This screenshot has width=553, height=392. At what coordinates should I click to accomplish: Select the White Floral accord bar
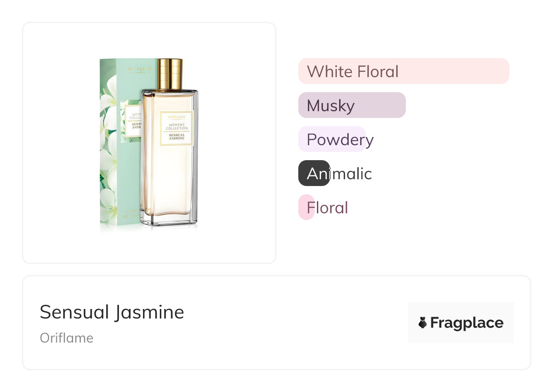tap(404, 71)
